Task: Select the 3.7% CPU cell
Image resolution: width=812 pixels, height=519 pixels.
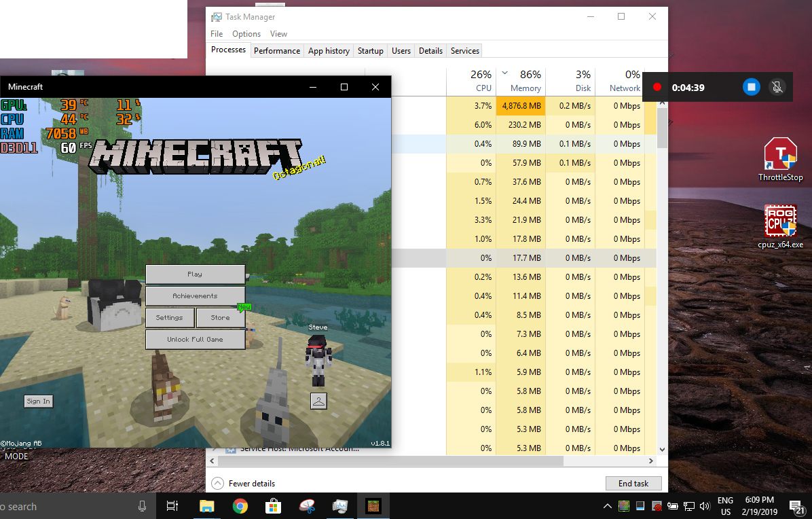Action: pos(471,106)
